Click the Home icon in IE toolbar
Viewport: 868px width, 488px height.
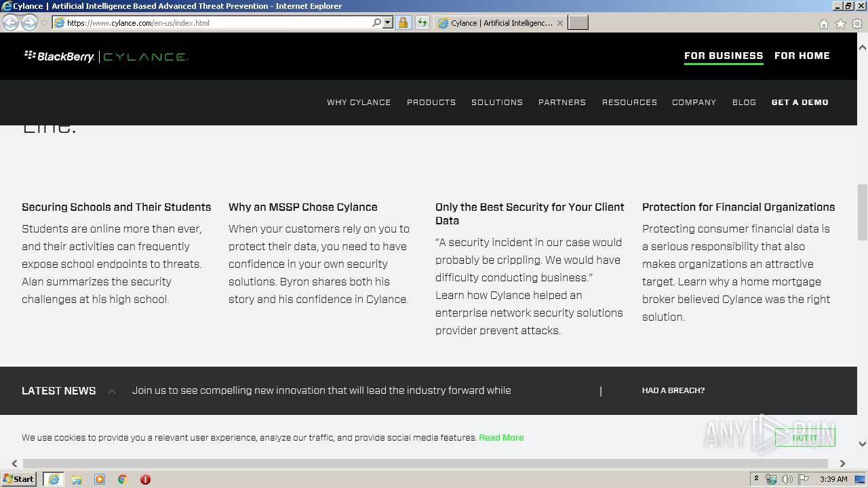(x=823, y=24)
